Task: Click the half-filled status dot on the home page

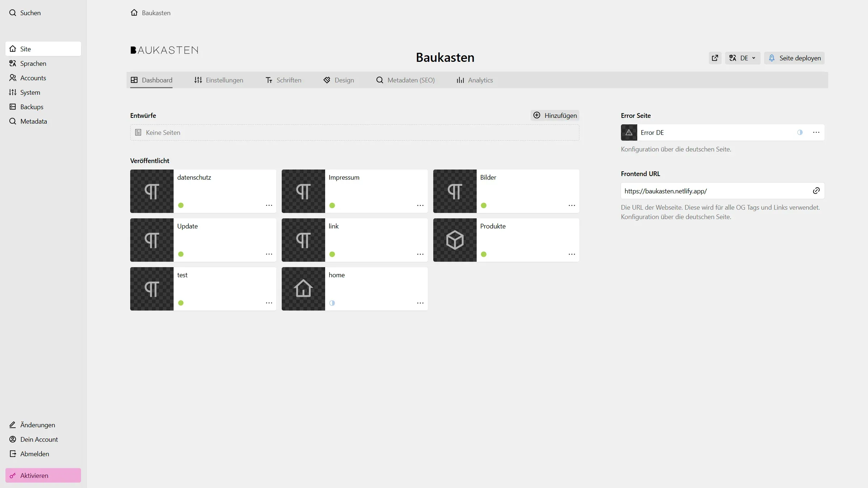Action: point(332,303)
